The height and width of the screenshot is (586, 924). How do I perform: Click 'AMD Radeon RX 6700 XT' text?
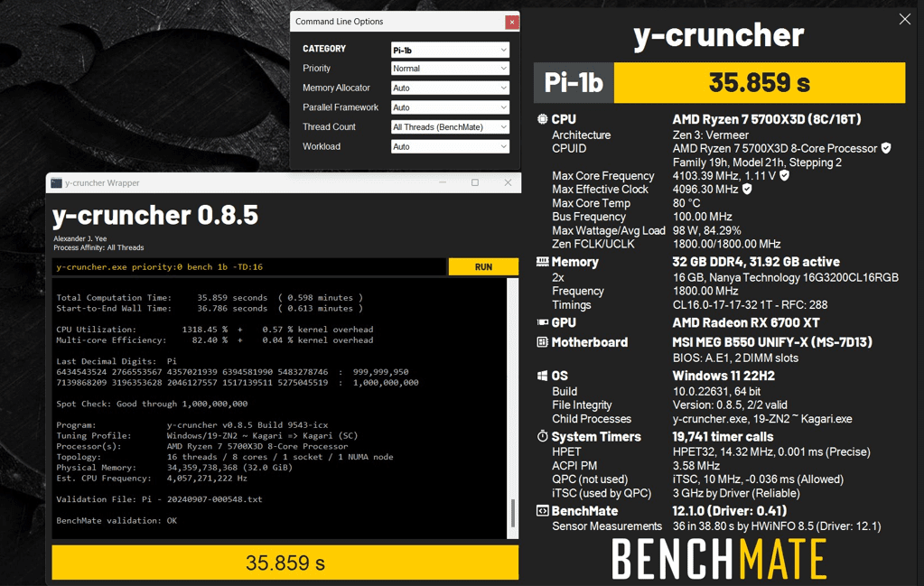(x=746, y=322)
